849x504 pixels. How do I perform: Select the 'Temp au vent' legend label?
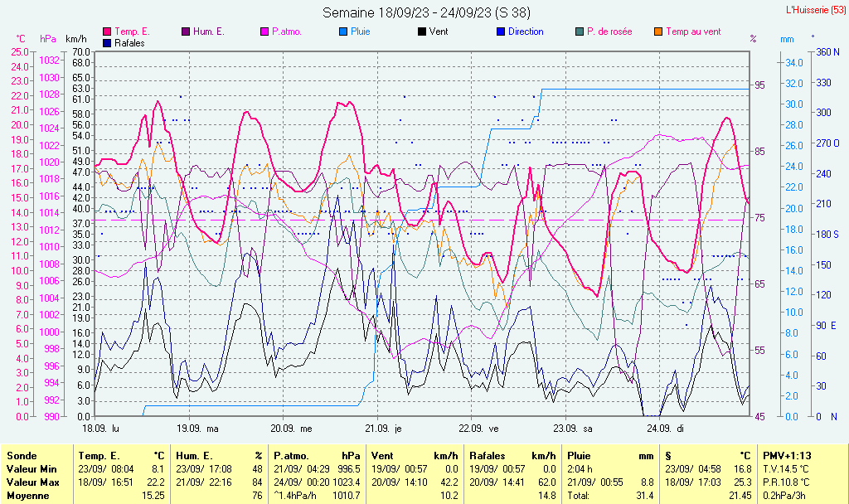tap(694, 32)
